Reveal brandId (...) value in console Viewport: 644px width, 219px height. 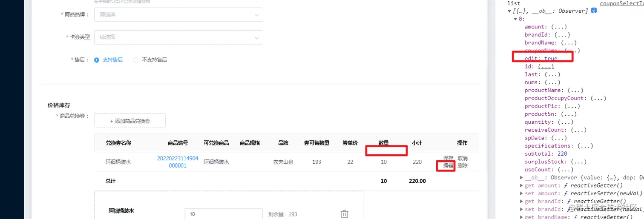click(561, 35)
